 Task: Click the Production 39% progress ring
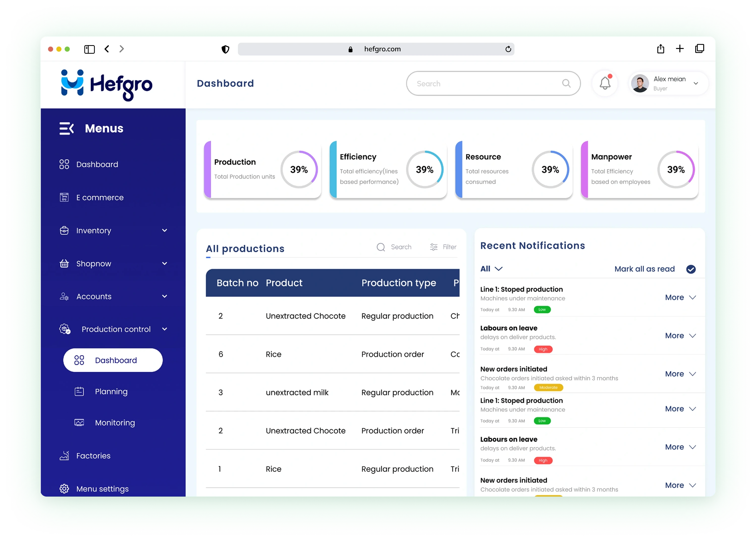[x=299, y=170]
